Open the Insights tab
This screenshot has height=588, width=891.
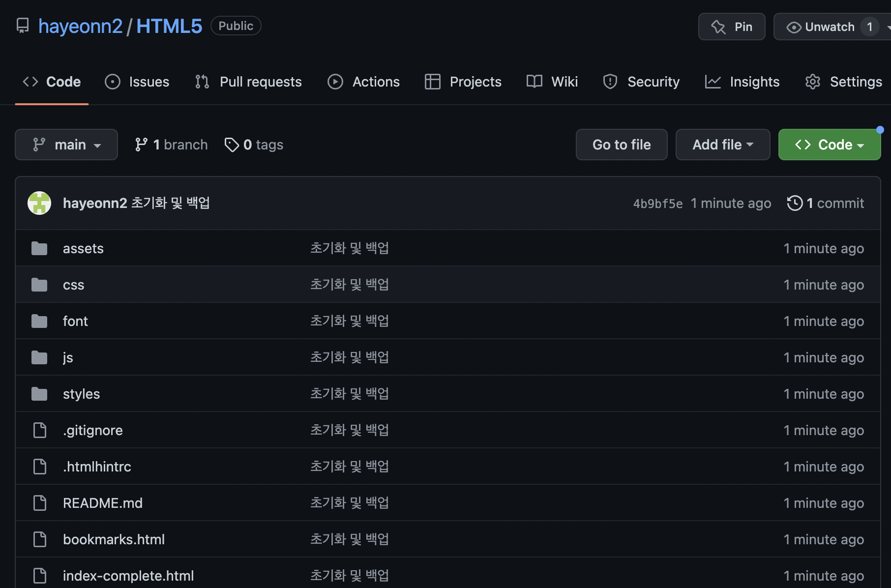point(742,82)
